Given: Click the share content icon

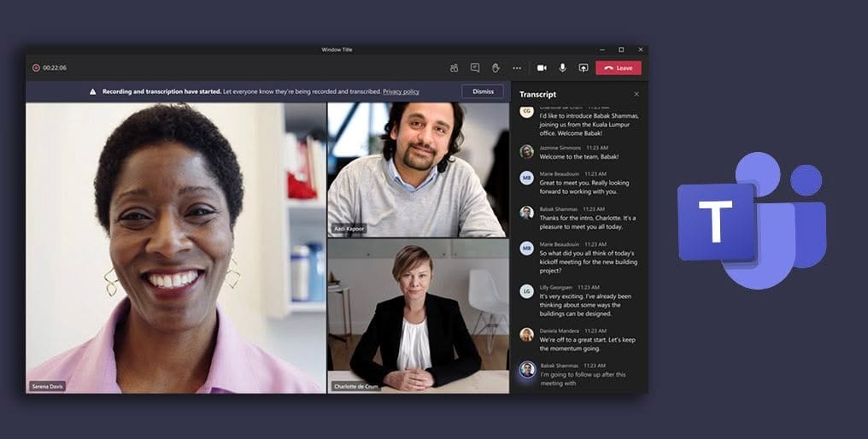Looking at the screenshot, I should (x=584, y=67).
